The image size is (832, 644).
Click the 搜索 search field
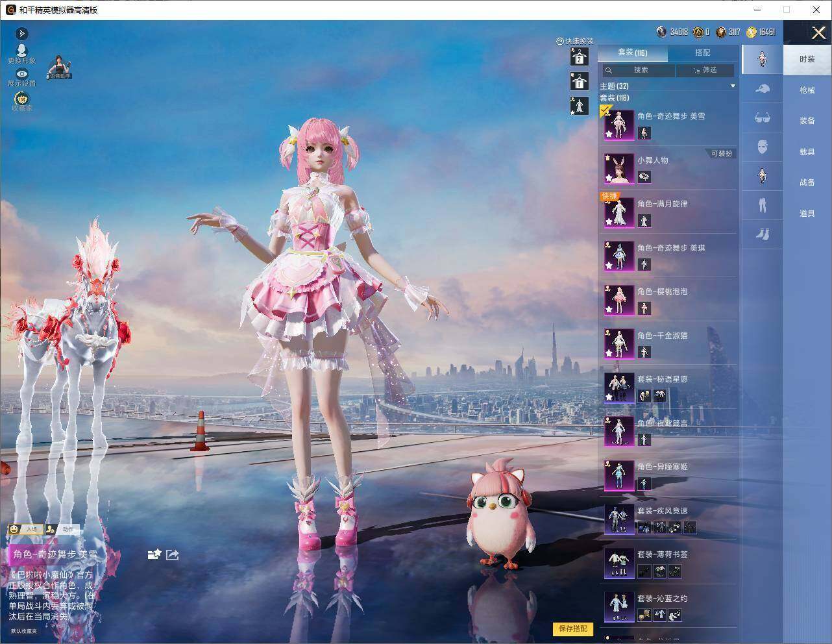pos(639,70)
